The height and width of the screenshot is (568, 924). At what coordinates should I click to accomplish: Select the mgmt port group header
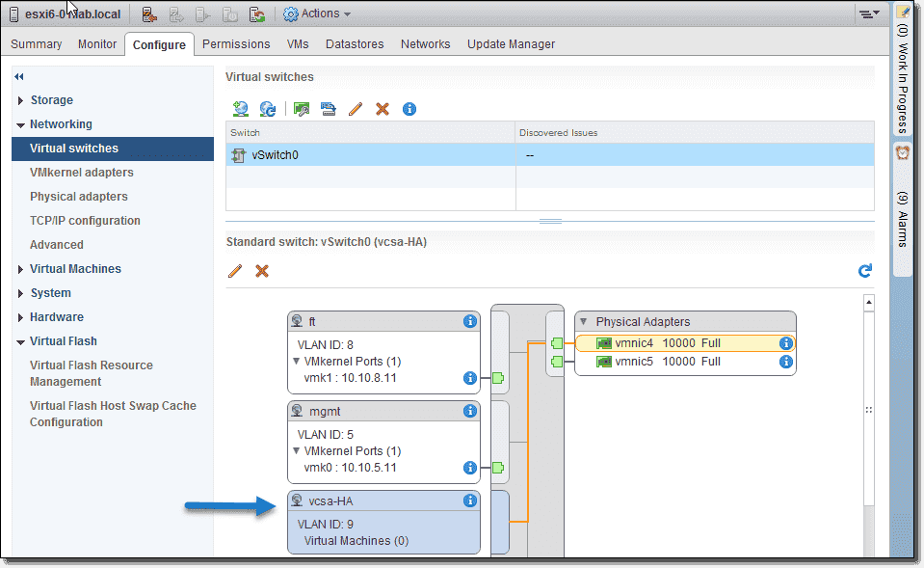383,411
